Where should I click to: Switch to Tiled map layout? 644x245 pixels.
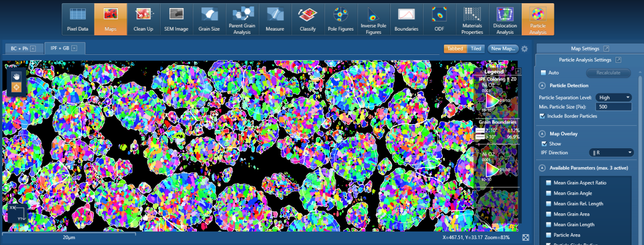coord(475,48)
